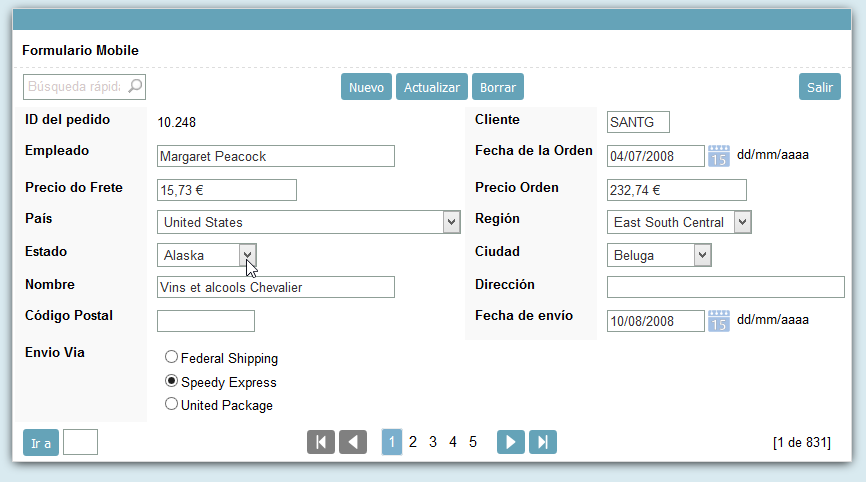Expand the País dropdown
The image size is (866, 482).
point(451,222)
